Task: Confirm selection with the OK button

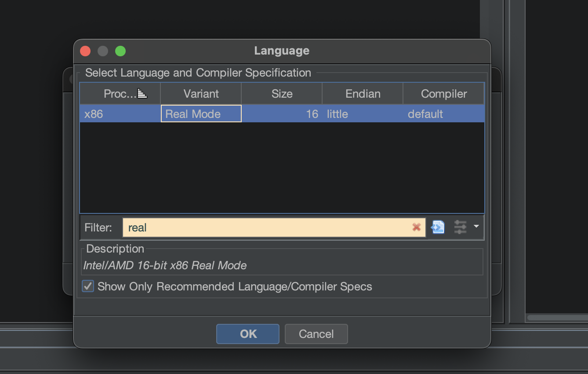Action: click(x=248, y=334)
